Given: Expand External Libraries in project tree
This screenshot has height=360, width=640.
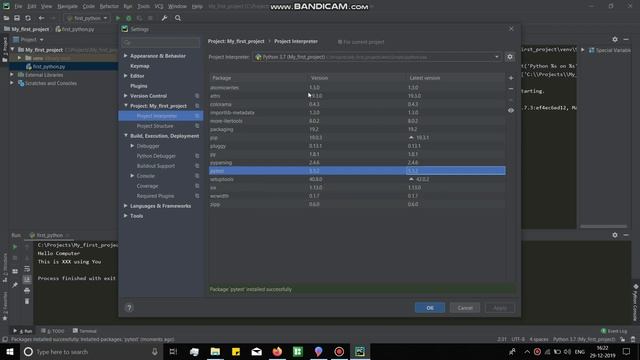Looking at the screenshot, I should click(12, 75).
